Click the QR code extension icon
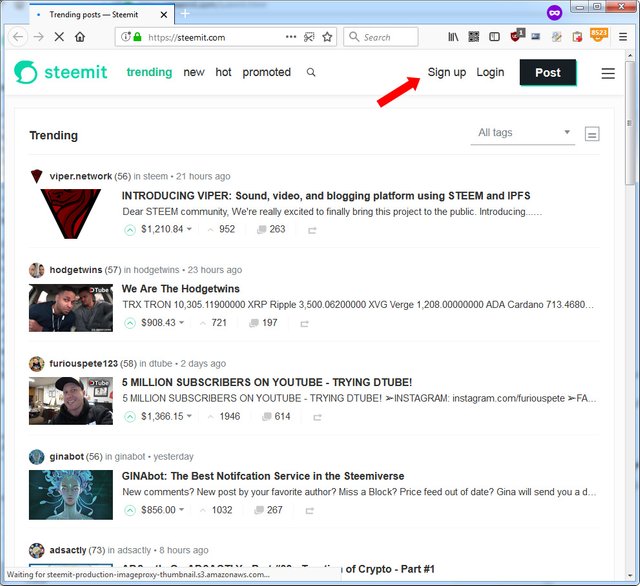This screenshot has width=640, height=586. click(473, 37)
